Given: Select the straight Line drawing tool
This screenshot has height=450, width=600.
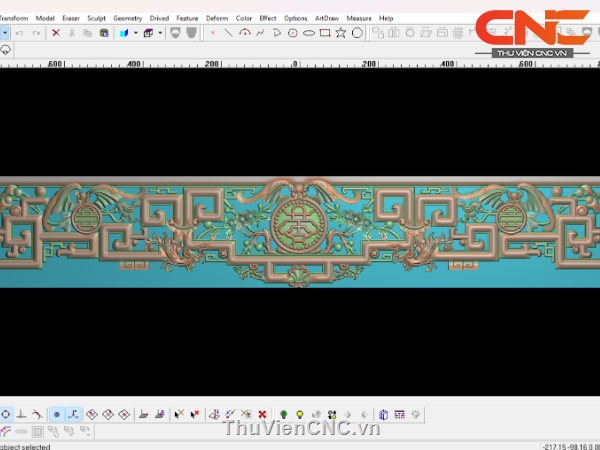Looking at the screenshot, I should (x=228, y=33).
